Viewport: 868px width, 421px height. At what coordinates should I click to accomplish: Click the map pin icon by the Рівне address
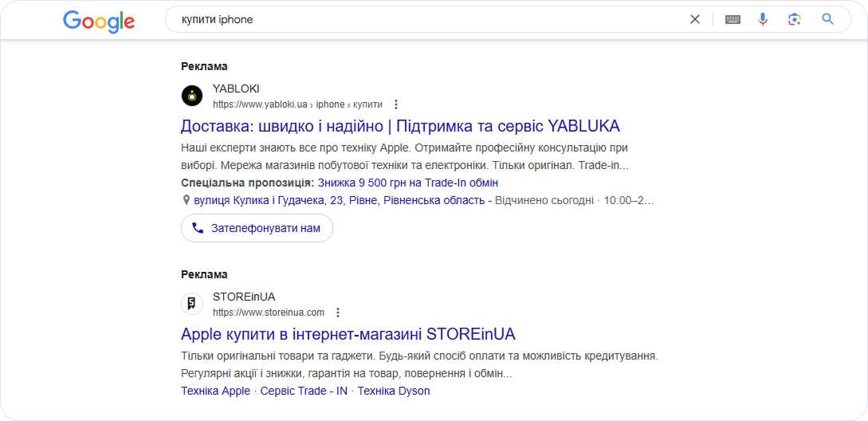(186, 200)
